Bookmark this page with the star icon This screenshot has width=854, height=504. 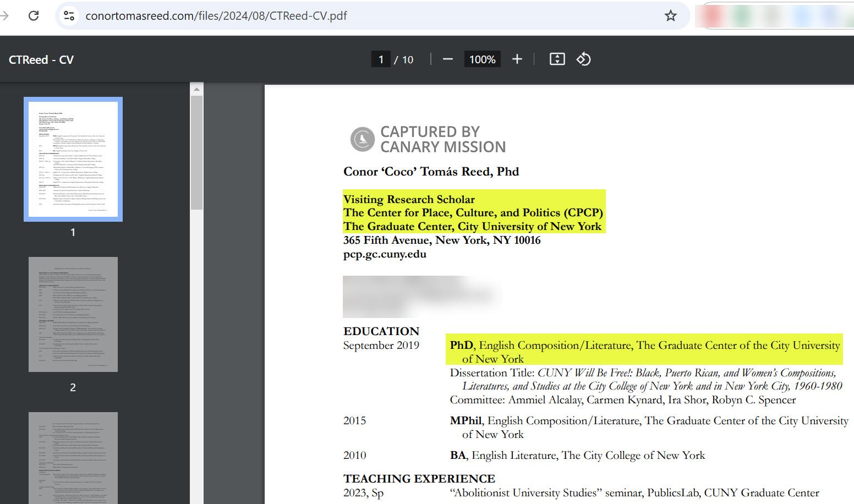click(x=670, y=15)
